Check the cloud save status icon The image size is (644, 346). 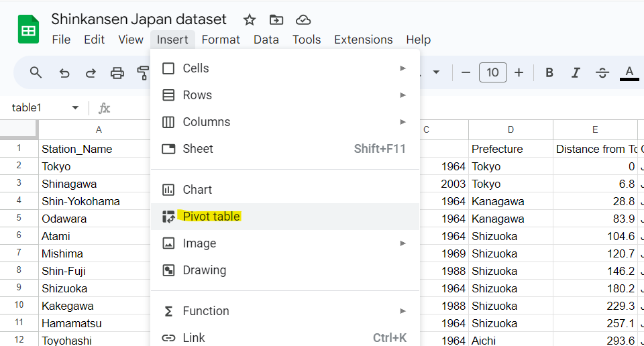303,19
